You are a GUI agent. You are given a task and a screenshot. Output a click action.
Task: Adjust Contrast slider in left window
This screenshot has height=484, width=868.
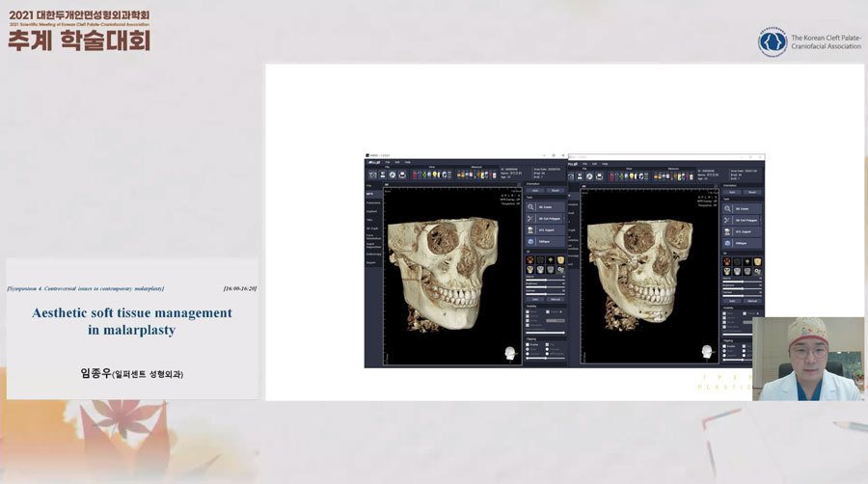[545, 294]
